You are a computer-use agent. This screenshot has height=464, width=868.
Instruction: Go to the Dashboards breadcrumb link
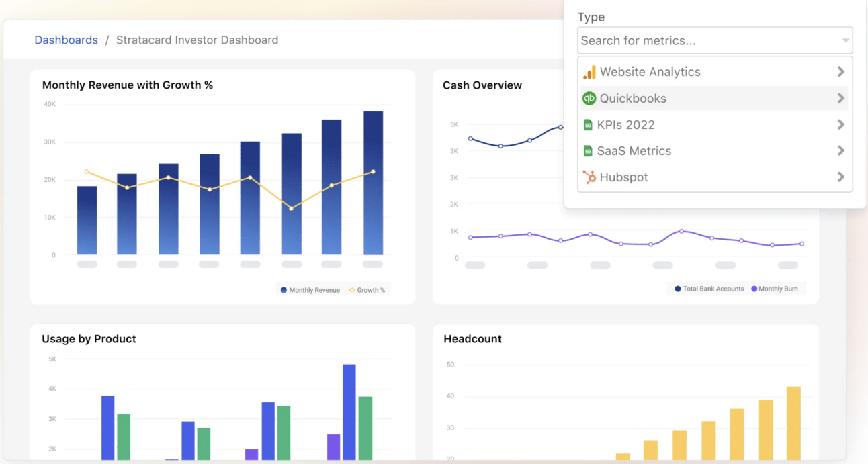click(66, 40)
